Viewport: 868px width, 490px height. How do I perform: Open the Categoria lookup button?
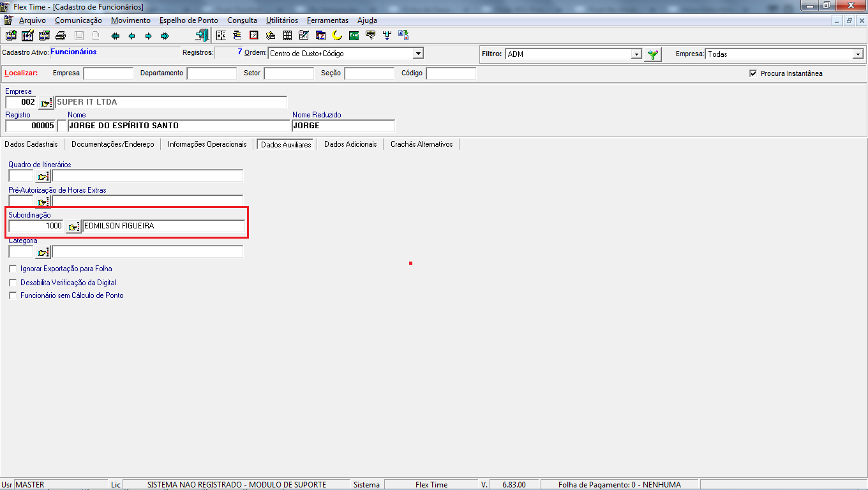[x=43, y=252]
